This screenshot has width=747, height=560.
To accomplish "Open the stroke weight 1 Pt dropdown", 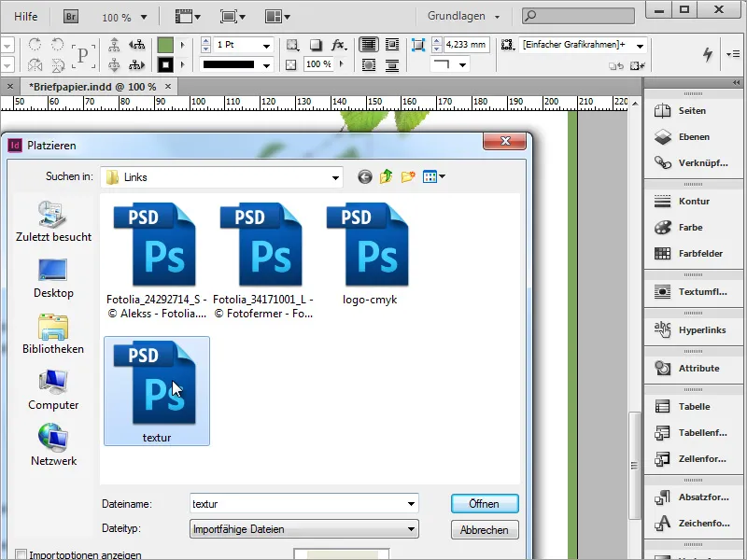I will pos(266,46).
